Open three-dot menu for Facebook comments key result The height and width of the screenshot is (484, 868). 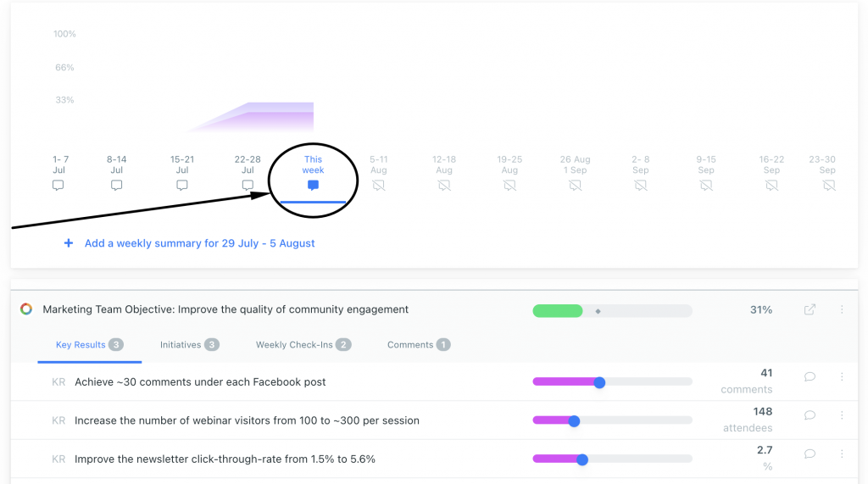click(842, 376)
